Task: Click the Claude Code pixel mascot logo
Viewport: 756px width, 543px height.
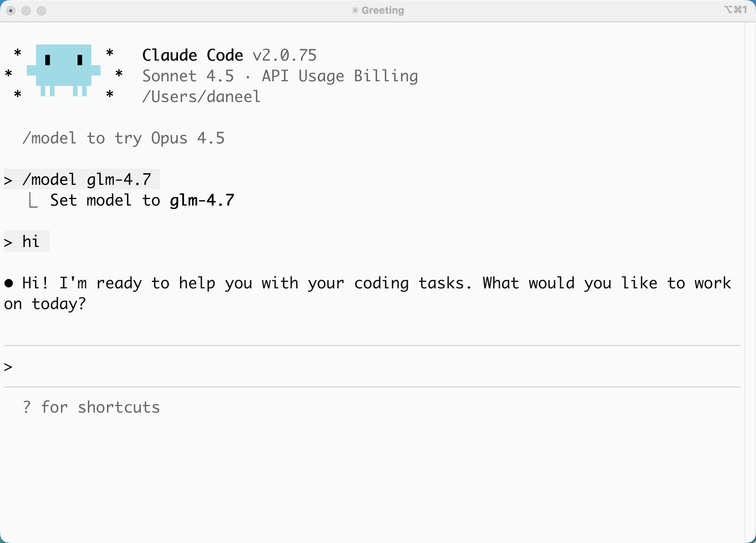Action: [64, 70]
